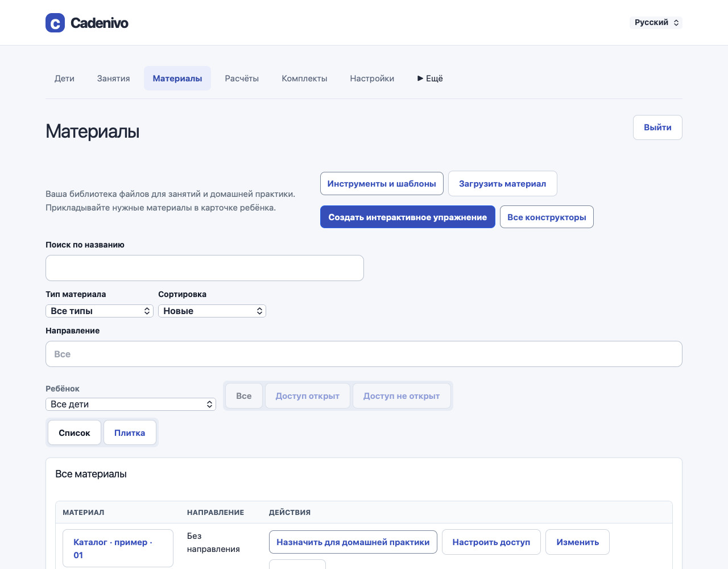Click the Cadenivo logo icon
Viewport: 728px width, 569px height.
tap(55, 23)
